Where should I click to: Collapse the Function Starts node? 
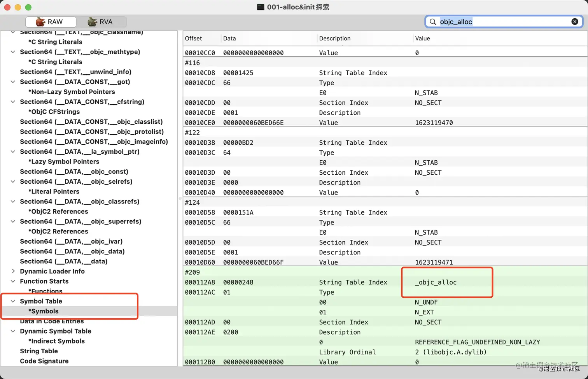click(13, 281)
